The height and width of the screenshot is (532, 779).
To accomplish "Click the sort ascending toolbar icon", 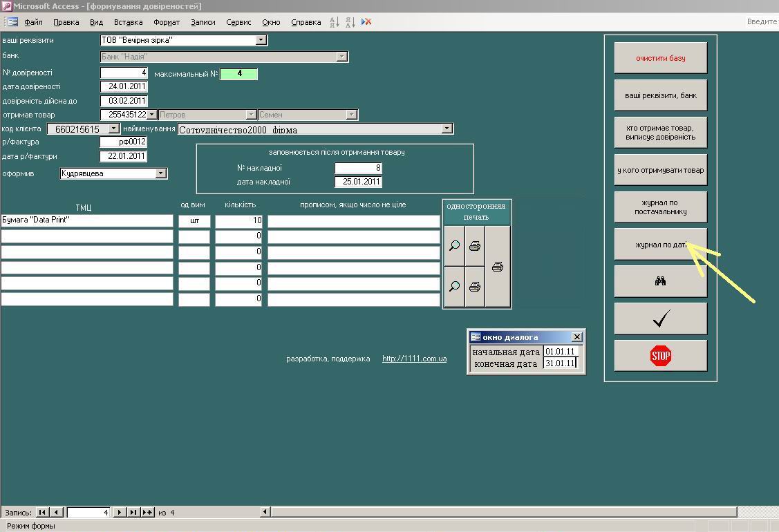I will (335, 22).
